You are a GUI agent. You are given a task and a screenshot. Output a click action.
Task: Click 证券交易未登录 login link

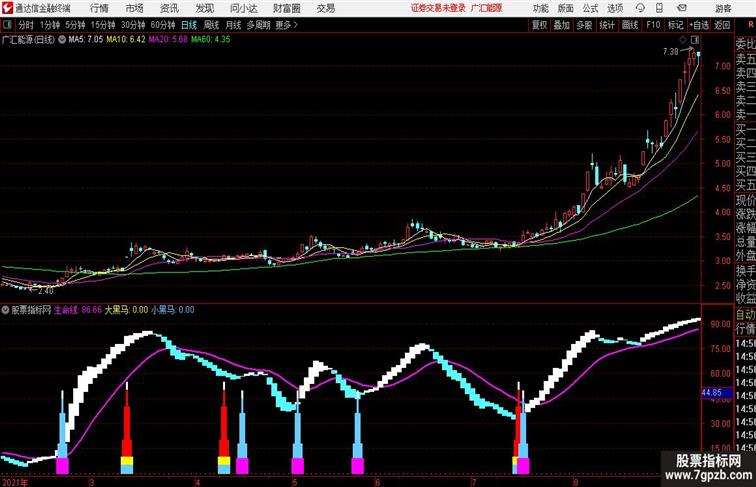pyautogui.click(x=438, y=8)
